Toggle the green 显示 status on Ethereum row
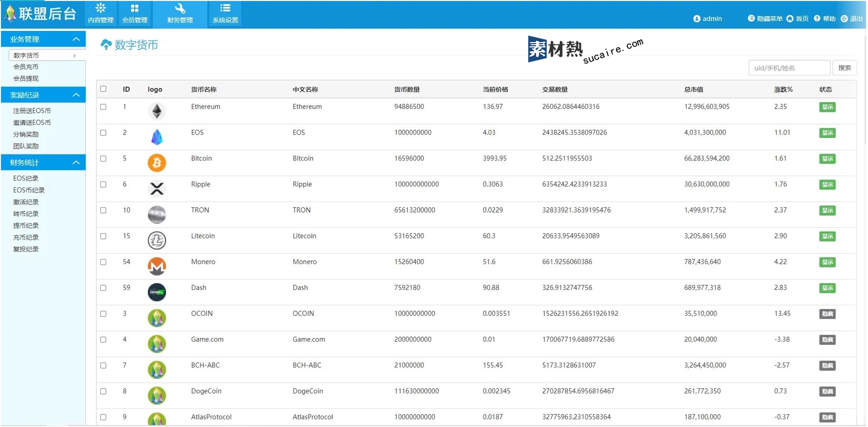The image size is (868, 427). point(827,107)
